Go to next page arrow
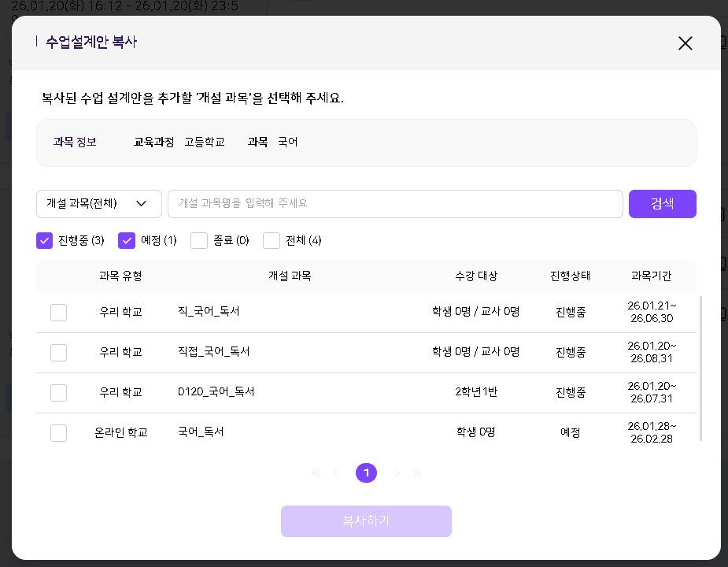Screen dimensions: 728x567 coord(397,473)
